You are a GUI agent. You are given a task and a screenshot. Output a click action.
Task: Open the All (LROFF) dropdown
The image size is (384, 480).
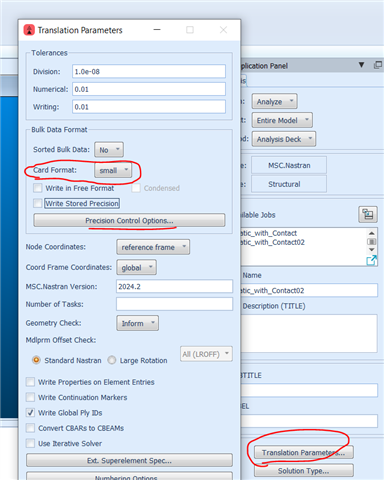point(206,354)
